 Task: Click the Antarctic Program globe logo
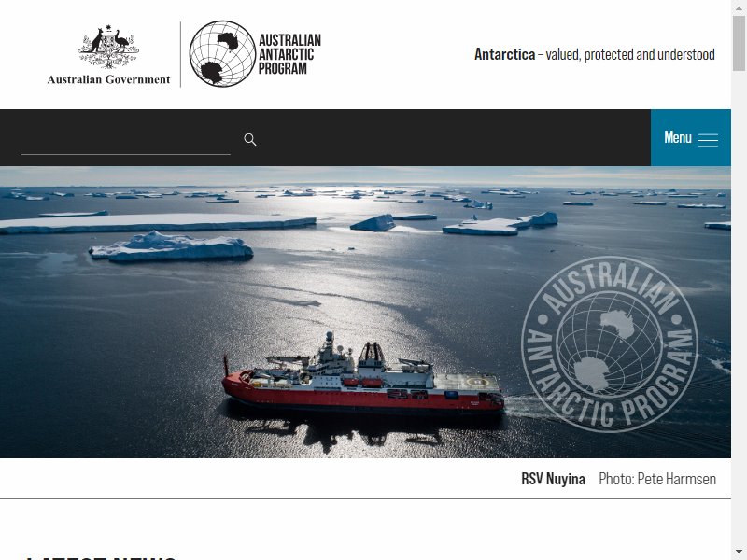coord(222,54)
